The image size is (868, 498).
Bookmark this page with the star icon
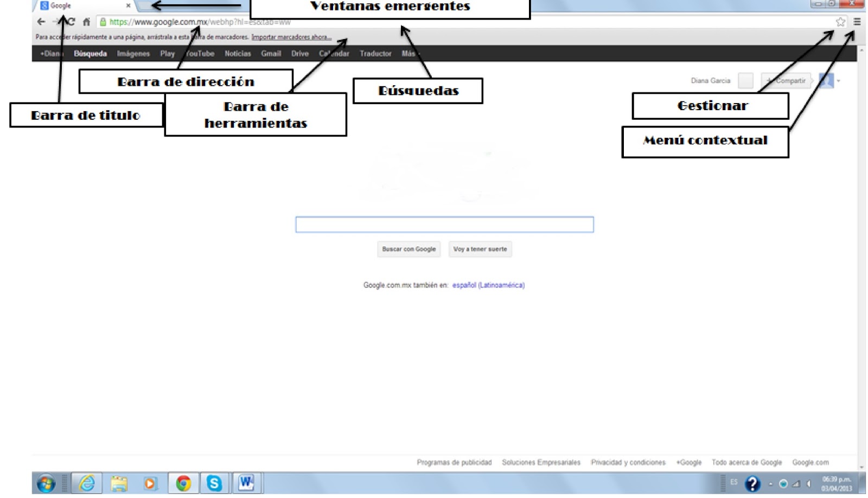click(840, 22)
